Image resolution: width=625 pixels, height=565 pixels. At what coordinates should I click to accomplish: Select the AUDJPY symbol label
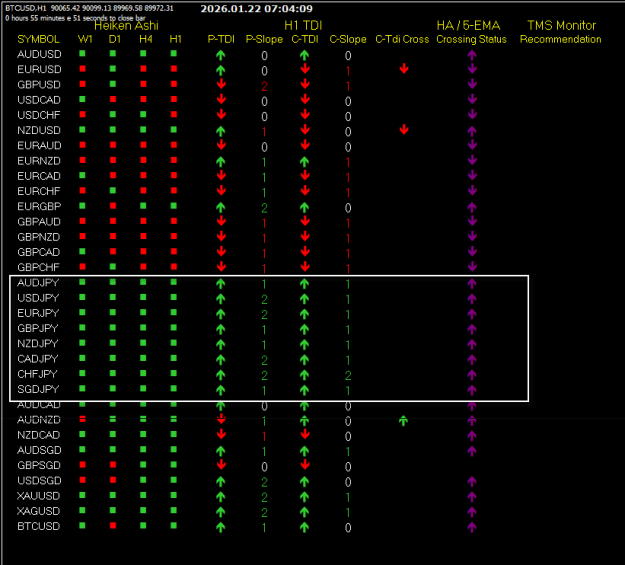(38, 283)
